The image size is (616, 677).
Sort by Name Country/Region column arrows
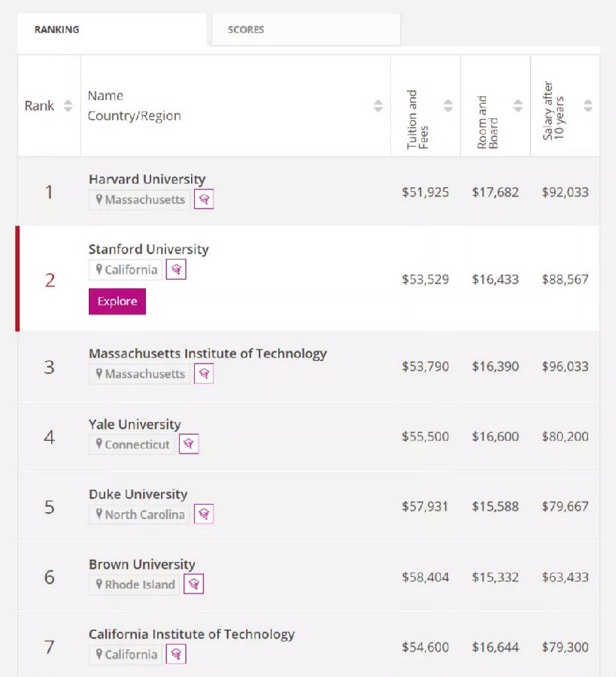tap(378, 105)
